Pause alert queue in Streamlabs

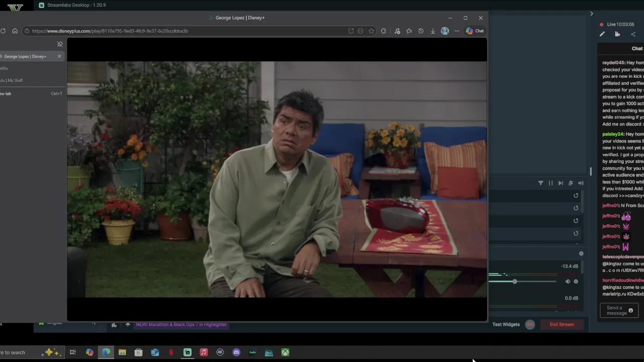[x=550, y=183]
